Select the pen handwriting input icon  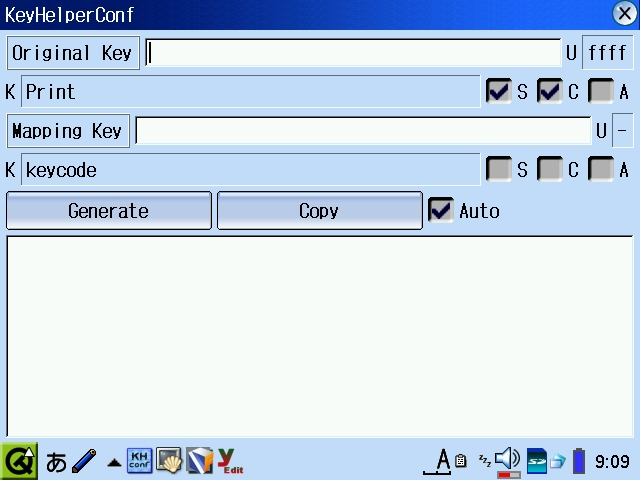pos(84,462)
